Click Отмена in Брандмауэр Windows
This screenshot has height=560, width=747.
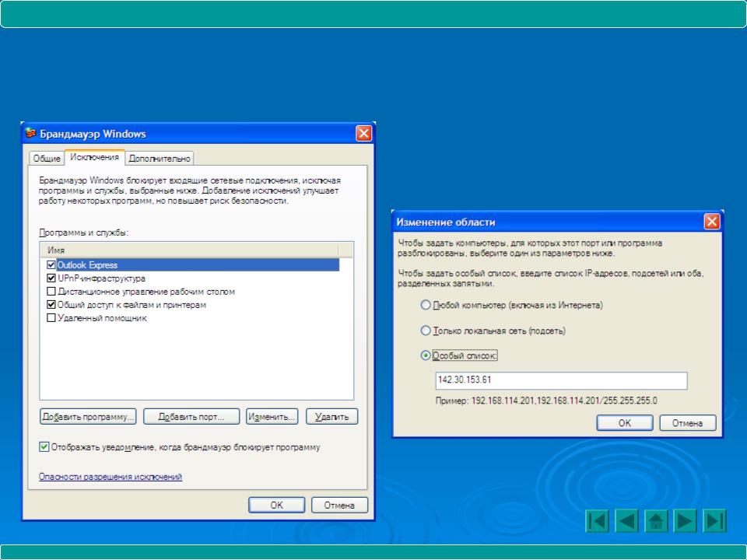pyautogui.click(x=340, y=506)
